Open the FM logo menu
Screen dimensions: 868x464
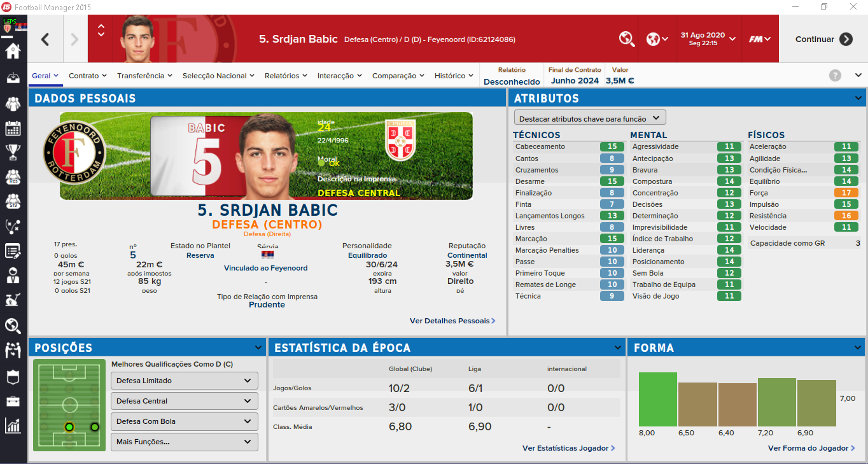click(x=760, y=39)
